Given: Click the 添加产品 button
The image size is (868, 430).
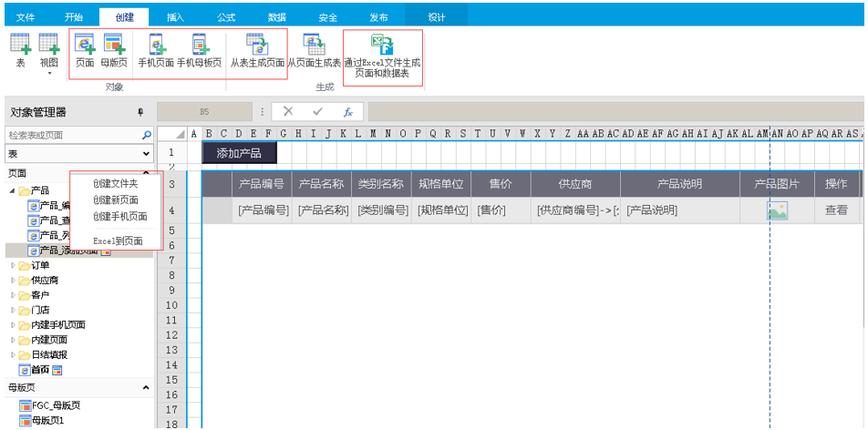Looking at the screenshot, I should pos(238,153).
